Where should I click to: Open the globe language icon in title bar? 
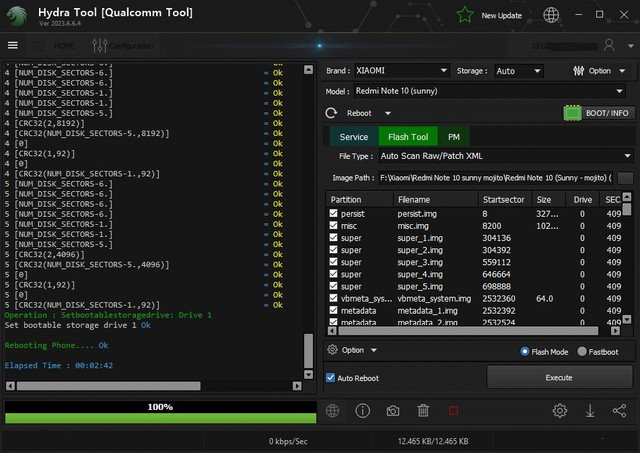click(x=551, y=15)
